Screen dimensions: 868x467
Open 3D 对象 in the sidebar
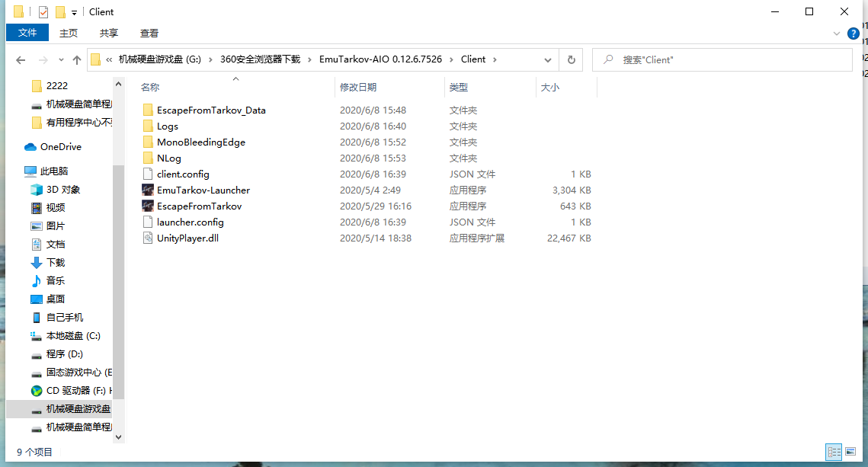tap(56, 189)
